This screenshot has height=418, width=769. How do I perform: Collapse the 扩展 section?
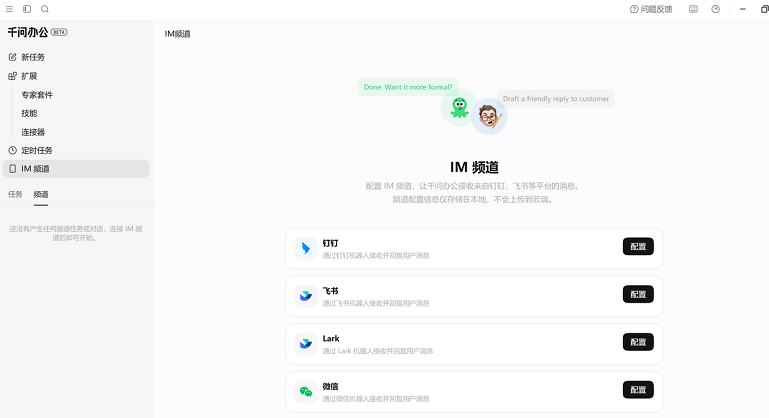76,76
